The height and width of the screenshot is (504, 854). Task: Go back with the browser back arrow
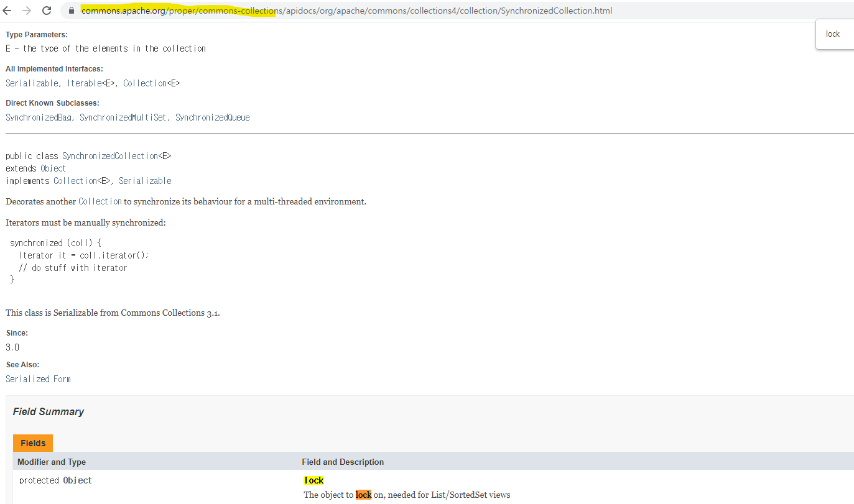(x=7, y=11)
